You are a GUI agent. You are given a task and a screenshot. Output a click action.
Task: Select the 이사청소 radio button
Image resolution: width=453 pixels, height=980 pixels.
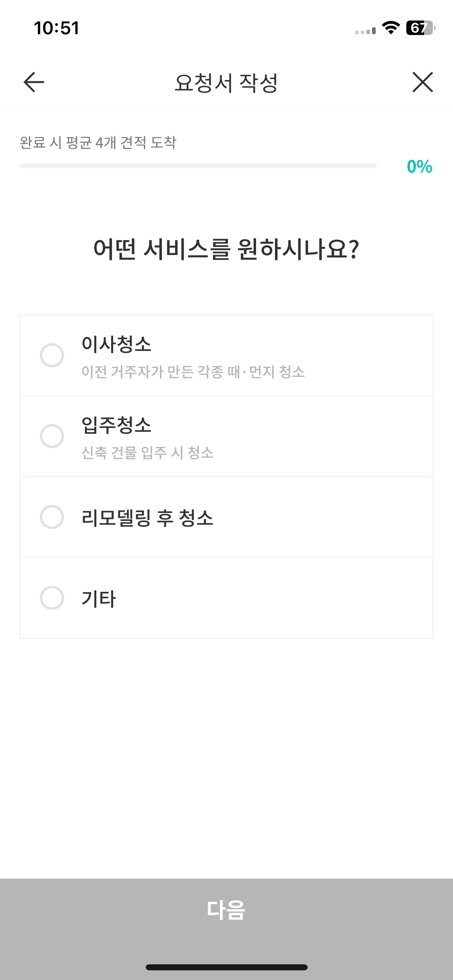pyautogui.click(x=52, y=355)
